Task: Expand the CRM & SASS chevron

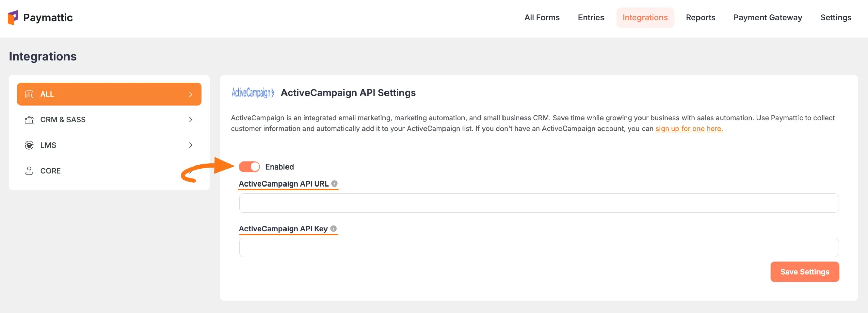Action: pos(191,119)
